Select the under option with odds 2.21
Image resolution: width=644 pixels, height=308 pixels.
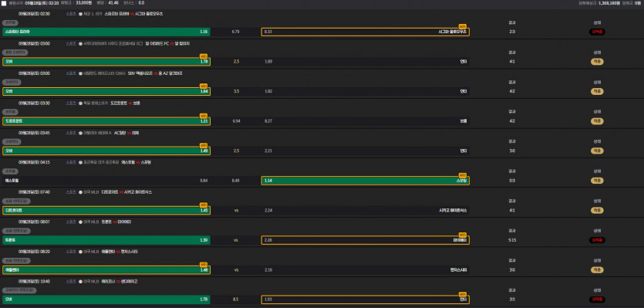[x=365, y=151]
